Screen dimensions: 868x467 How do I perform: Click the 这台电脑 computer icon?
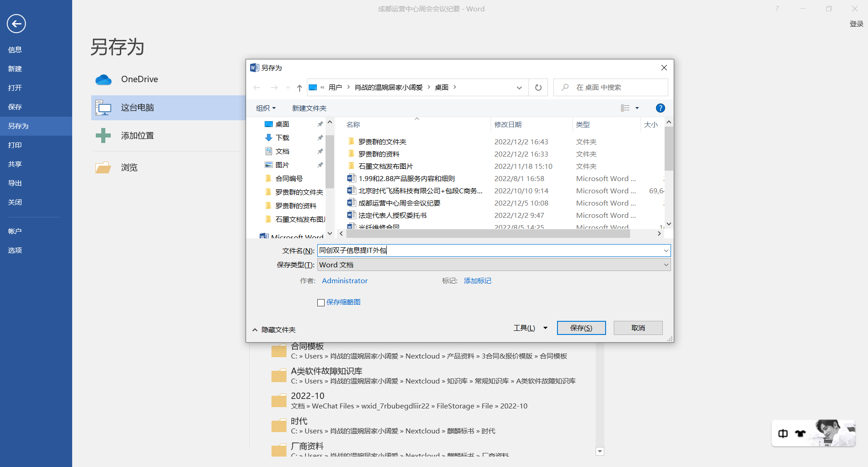tap(104, 108)
